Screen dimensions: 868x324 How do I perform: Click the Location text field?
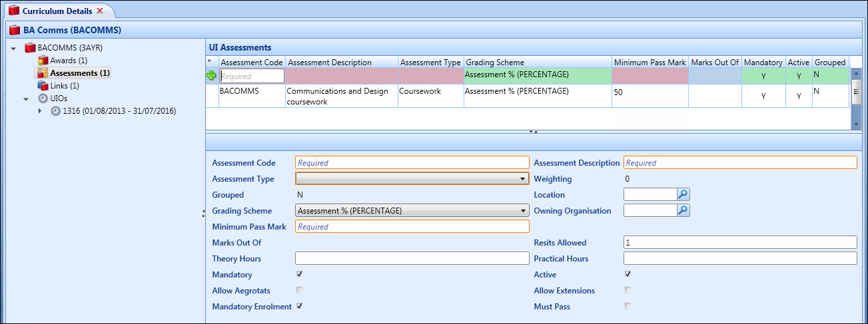coord(650,194)
